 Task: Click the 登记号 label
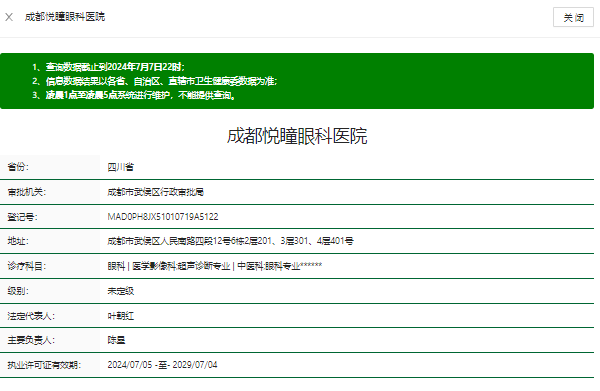click(22, 217)
